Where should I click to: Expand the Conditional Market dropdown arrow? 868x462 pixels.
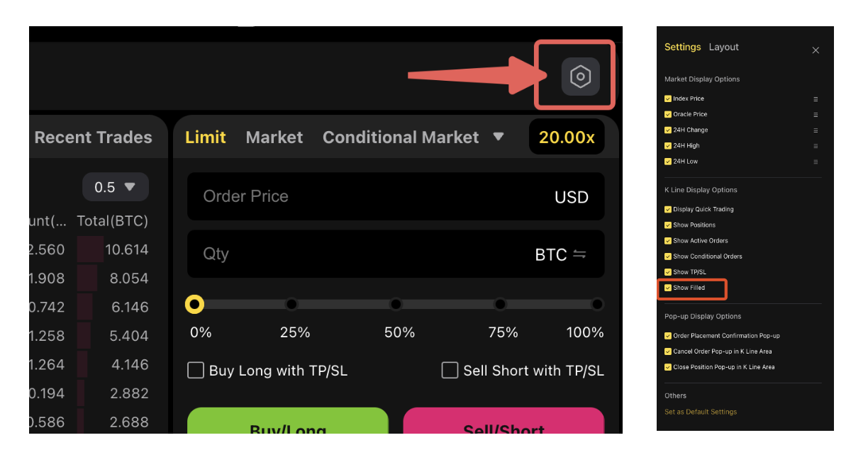pyautogui.click(x=499, y=136)
